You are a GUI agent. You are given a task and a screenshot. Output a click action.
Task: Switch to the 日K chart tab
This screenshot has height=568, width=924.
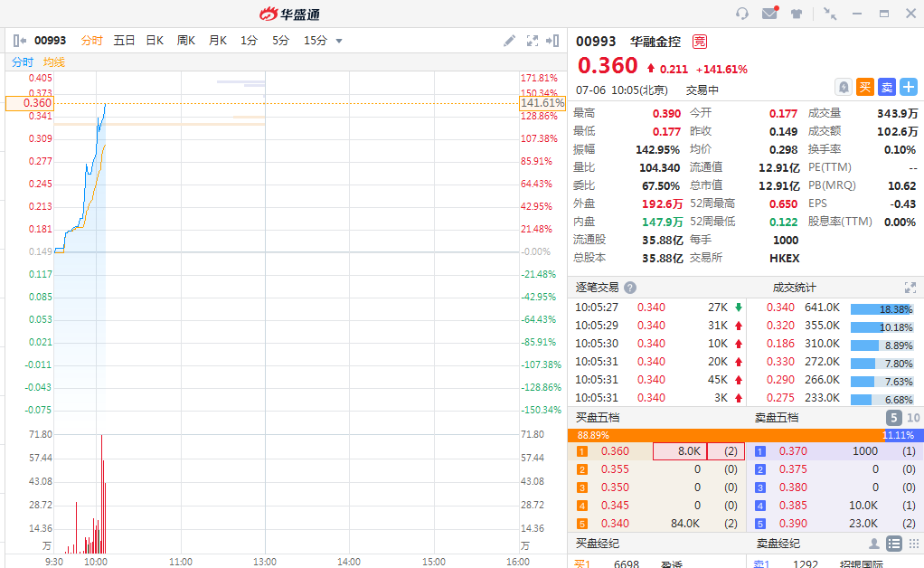pyautogui.click(x=155, y=41)
